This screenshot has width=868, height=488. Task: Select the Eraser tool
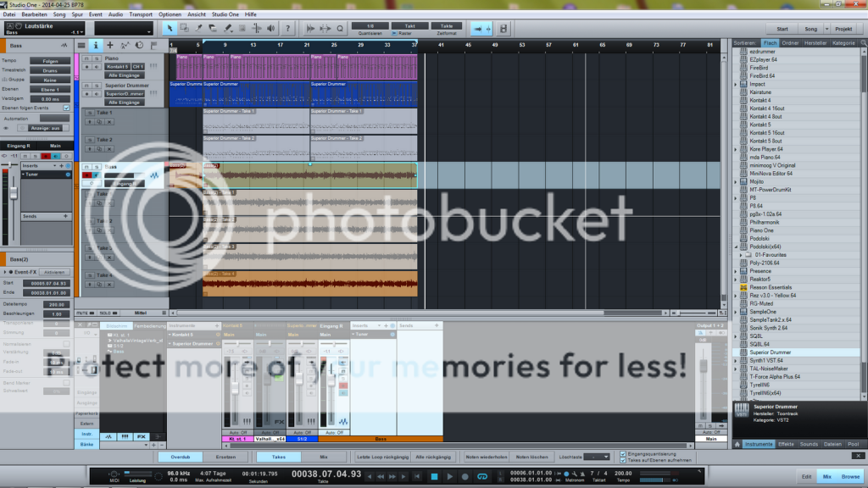pyautogui.click(x=213, y=28)
